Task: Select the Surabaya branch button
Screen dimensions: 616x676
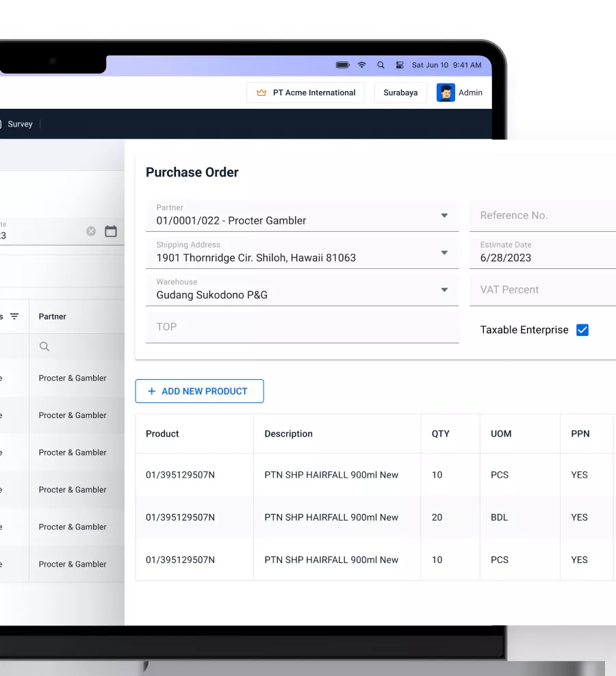Action: click(x=400, y=93)
